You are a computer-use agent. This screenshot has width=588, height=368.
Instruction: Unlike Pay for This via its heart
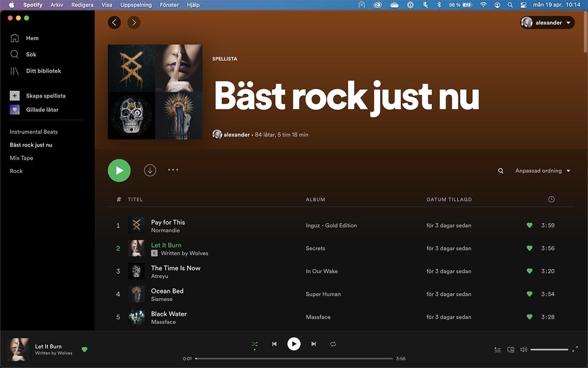tap(530, 225)
